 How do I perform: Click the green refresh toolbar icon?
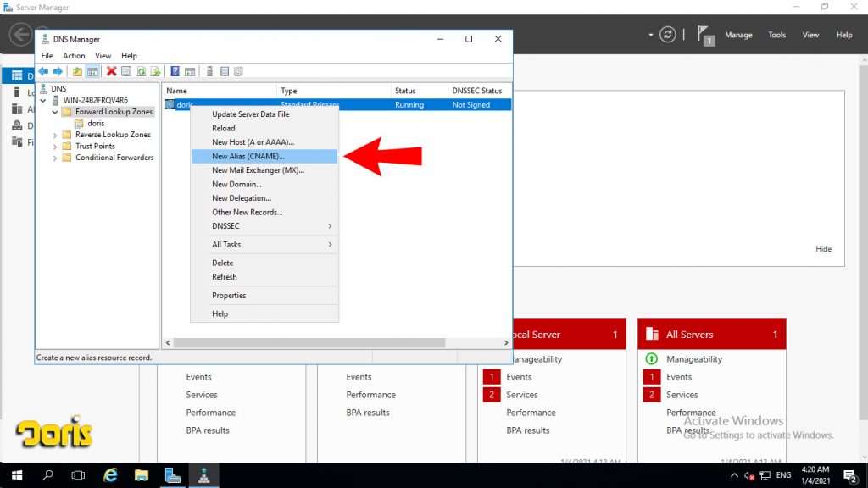tap(142, 71)
